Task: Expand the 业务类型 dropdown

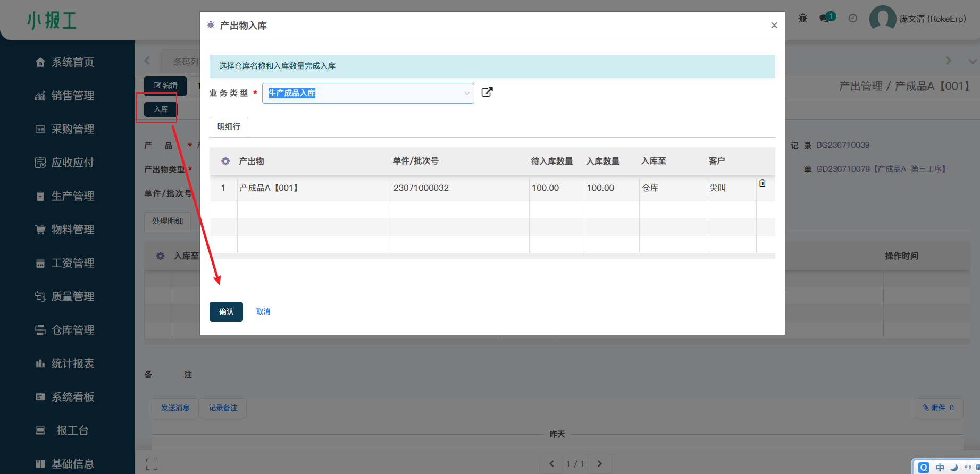Action: [x=466, y=93]
